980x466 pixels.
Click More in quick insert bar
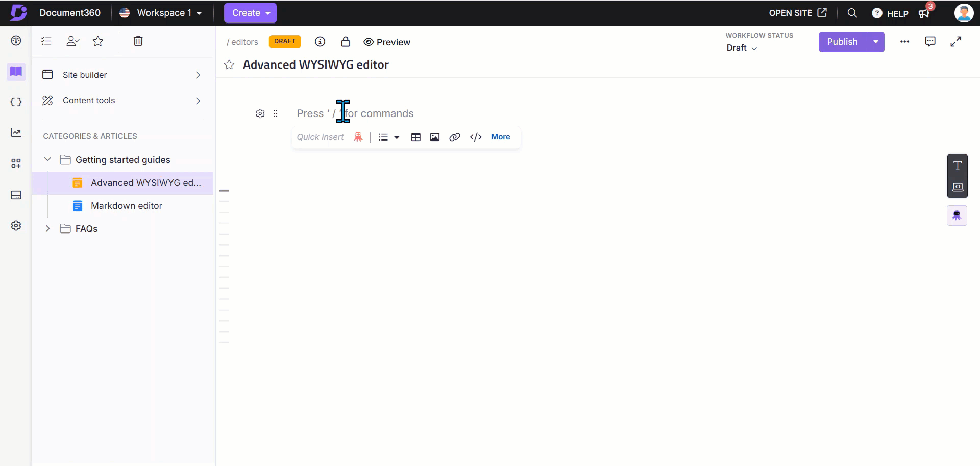(501, 137)
